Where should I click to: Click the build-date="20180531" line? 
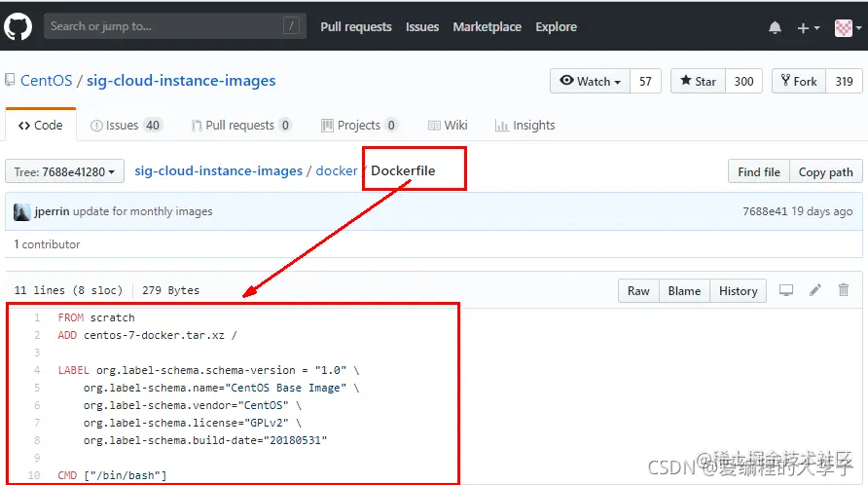tap(205, 440)
